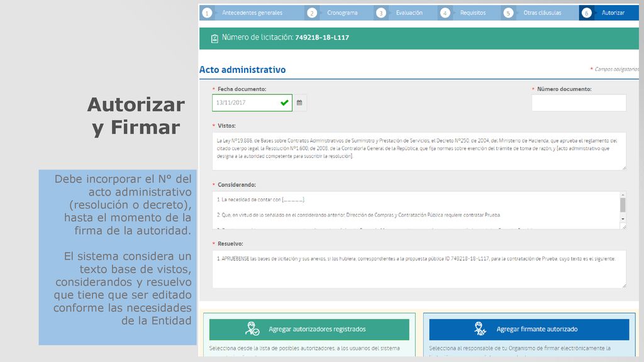Click inside the Resuelvo text area
Screen dimensions: 644x362
point(419,269)
